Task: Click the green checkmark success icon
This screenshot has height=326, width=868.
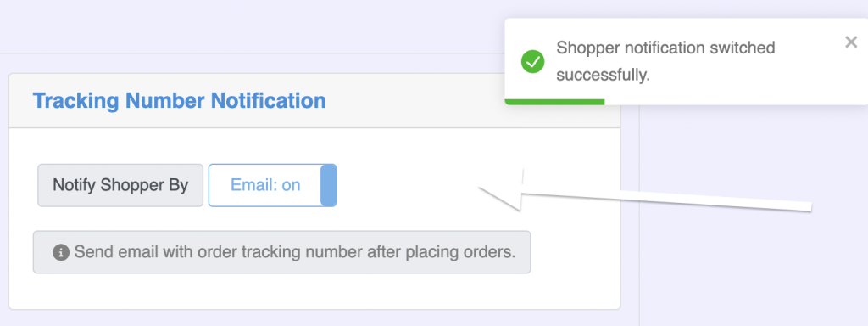Action: (532, 61)
